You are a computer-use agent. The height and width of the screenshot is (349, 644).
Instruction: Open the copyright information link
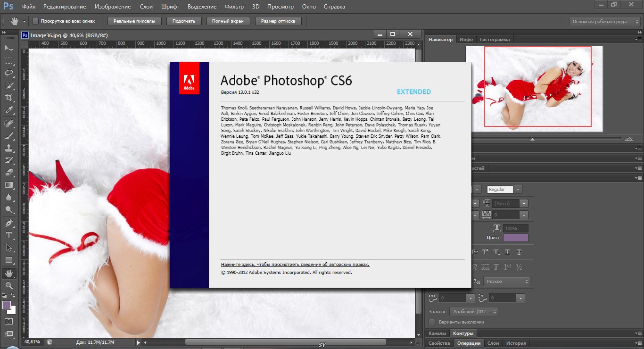[x=295, y=265]
